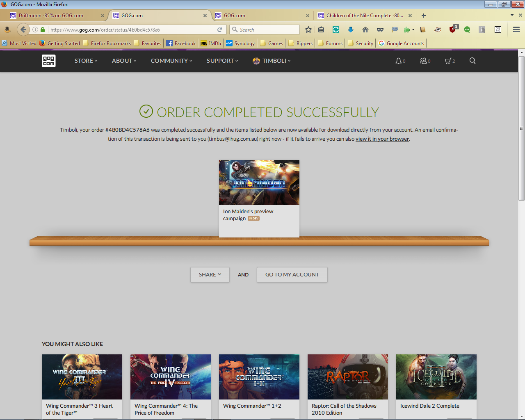The image size is (525, 420).
Task: Click the page vertical scrollbar thumb
Action: click(521, 128)
